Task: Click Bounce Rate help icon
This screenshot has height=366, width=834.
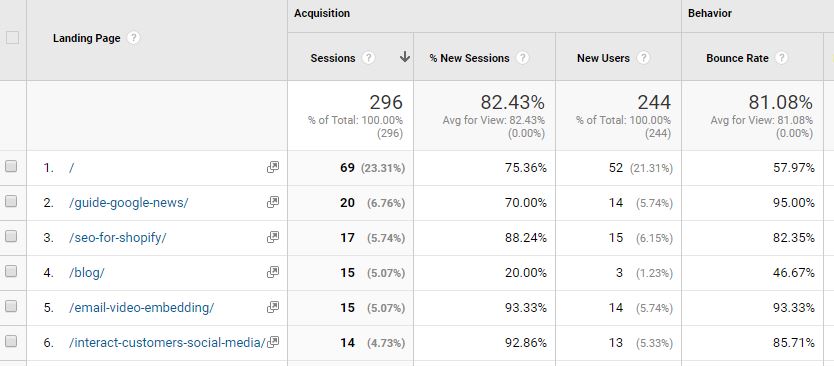Action: (781, 58)
